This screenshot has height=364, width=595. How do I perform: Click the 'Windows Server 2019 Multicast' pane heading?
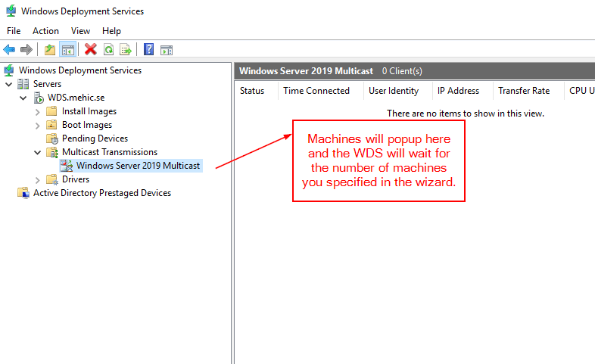point(307,71)
